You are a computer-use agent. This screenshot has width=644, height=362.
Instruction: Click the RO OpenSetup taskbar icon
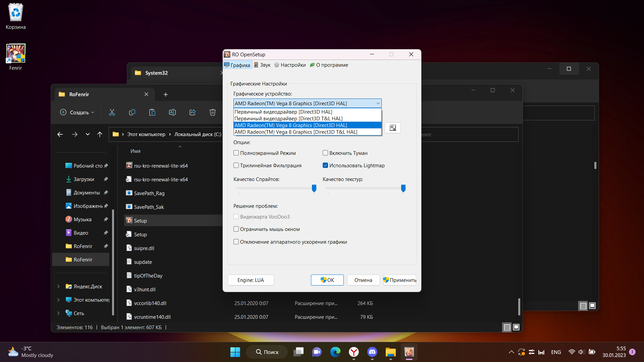[409, 352]
